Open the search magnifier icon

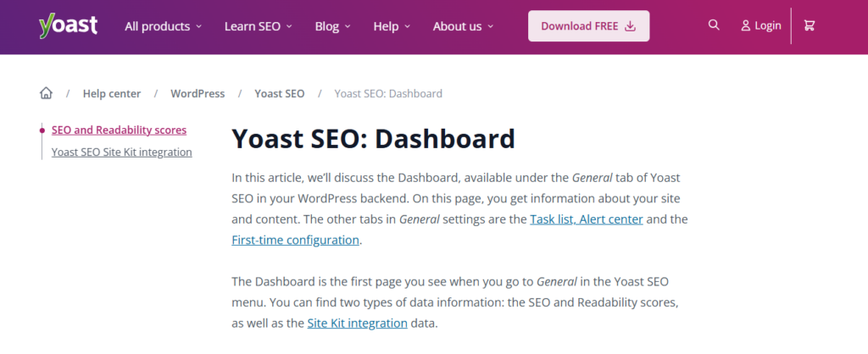(714, 25)
